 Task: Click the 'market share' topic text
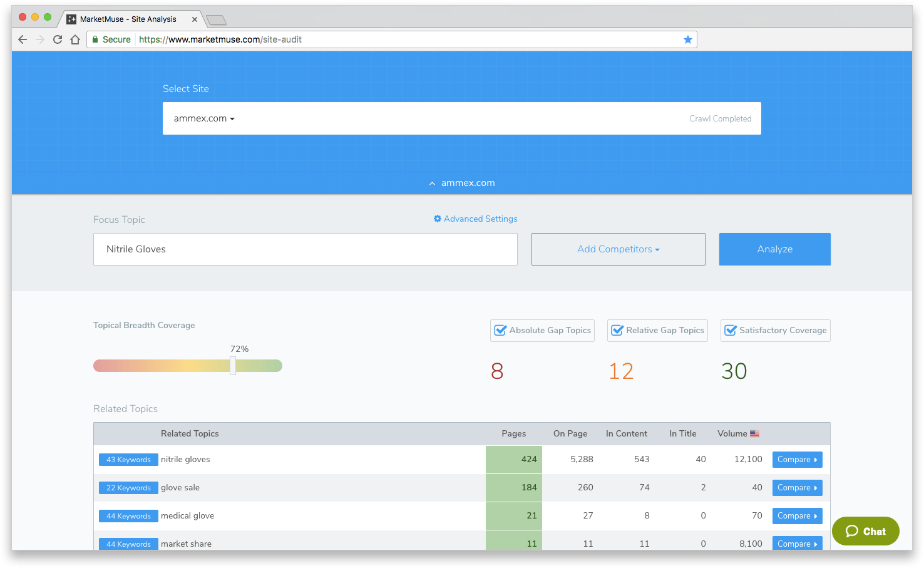pyautogui.click(x=186, y=544)
